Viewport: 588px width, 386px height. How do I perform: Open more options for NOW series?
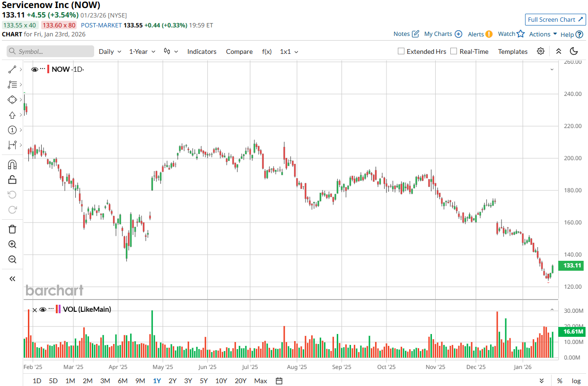point(42,69)
